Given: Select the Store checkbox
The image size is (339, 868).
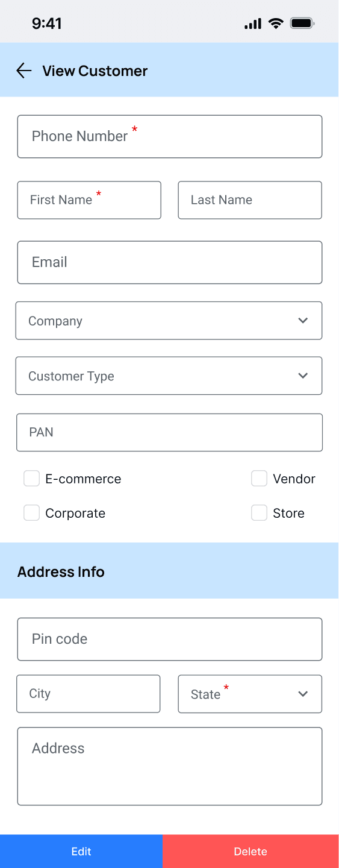Looking at the screenshot, I should (x=259, y=513).
